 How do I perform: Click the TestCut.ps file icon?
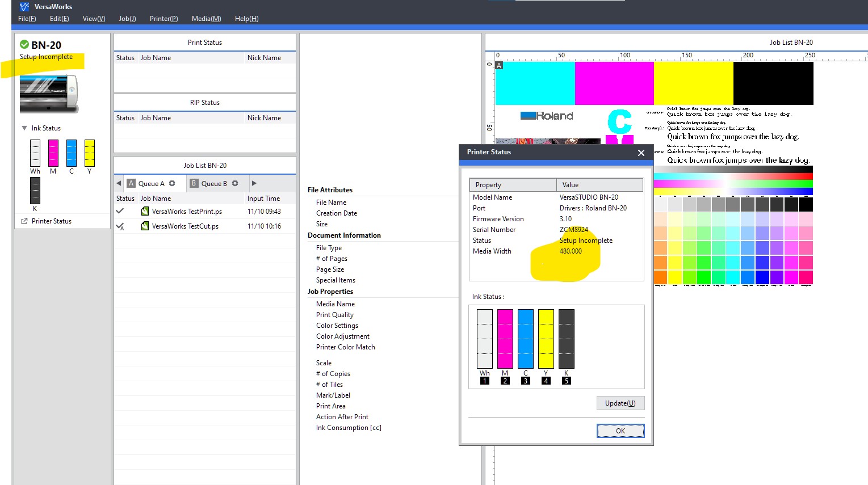tap(145, 226)
